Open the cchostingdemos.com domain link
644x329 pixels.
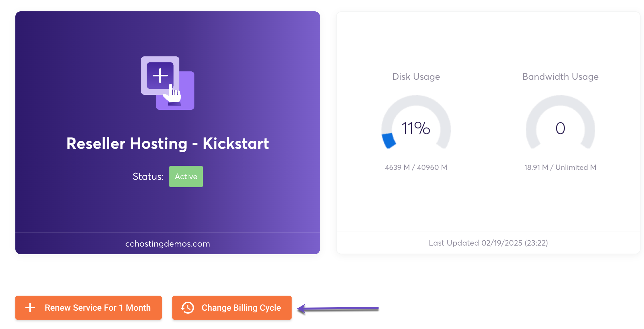167,244
